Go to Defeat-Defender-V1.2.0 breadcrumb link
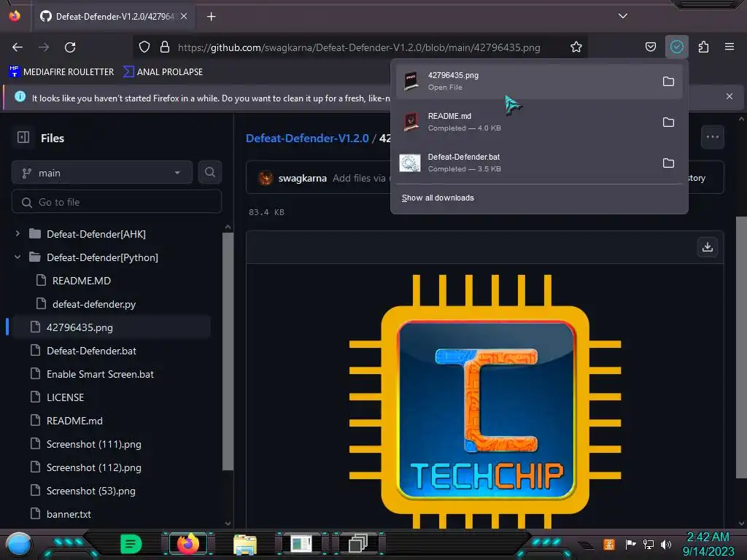Screen dimensions: 747x560 click(307, 138)
